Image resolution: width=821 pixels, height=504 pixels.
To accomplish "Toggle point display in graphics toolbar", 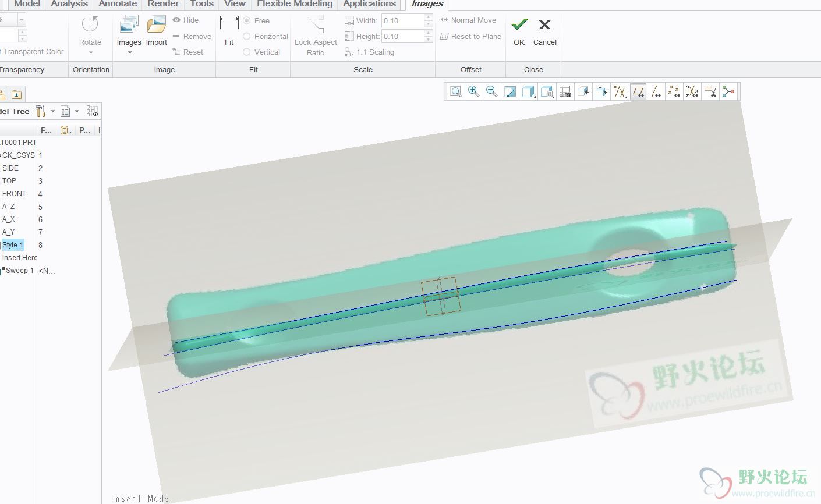I will [x=674, y=91].
